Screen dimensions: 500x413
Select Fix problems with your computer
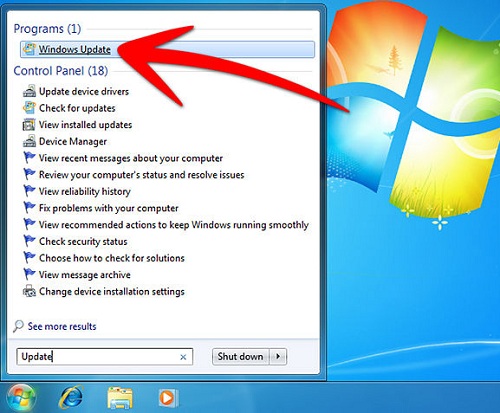coord(108,208)
